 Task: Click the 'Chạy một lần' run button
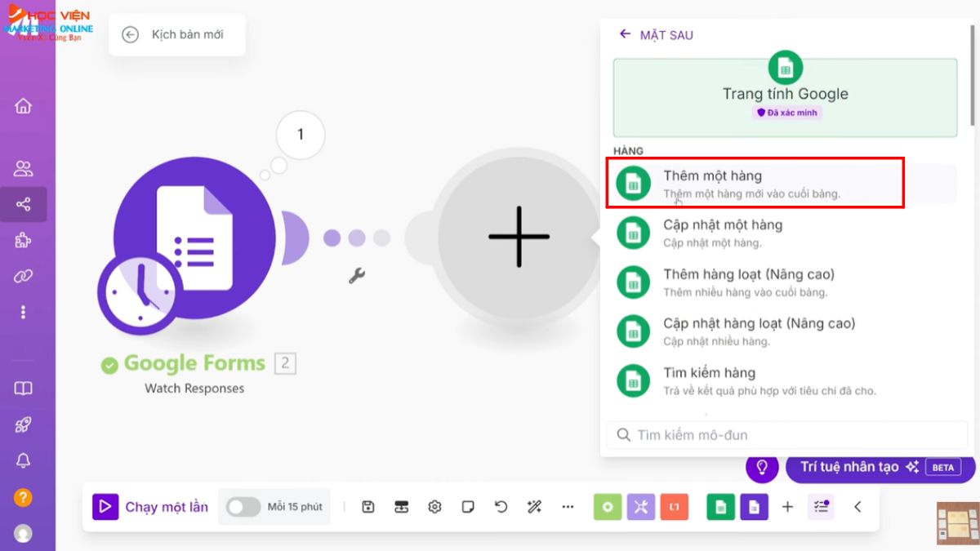pyautogui.click(x=152, y=507)
